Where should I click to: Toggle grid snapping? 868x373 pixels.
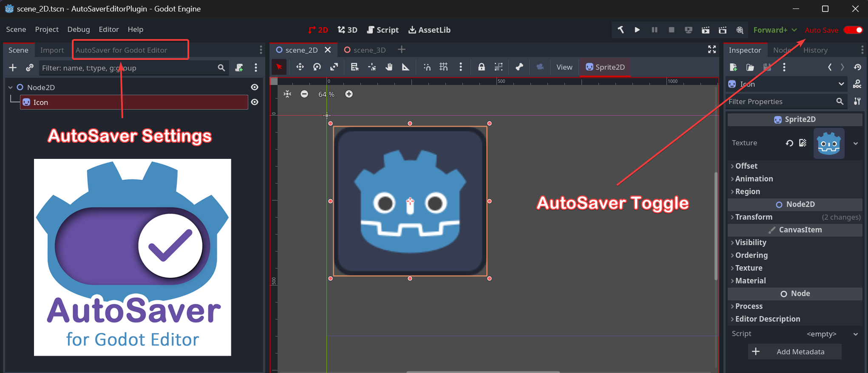pyautogui.click(x=444, y=67)
